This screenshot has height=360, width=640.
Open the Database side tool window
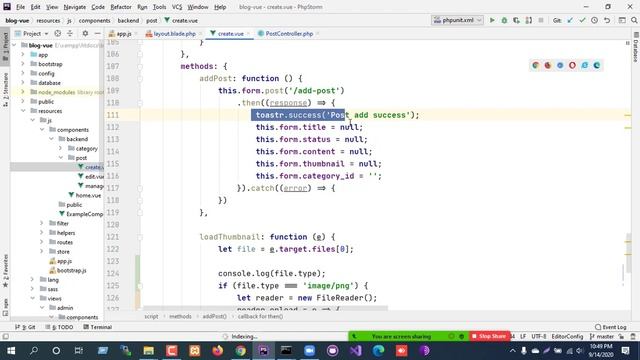636,48
